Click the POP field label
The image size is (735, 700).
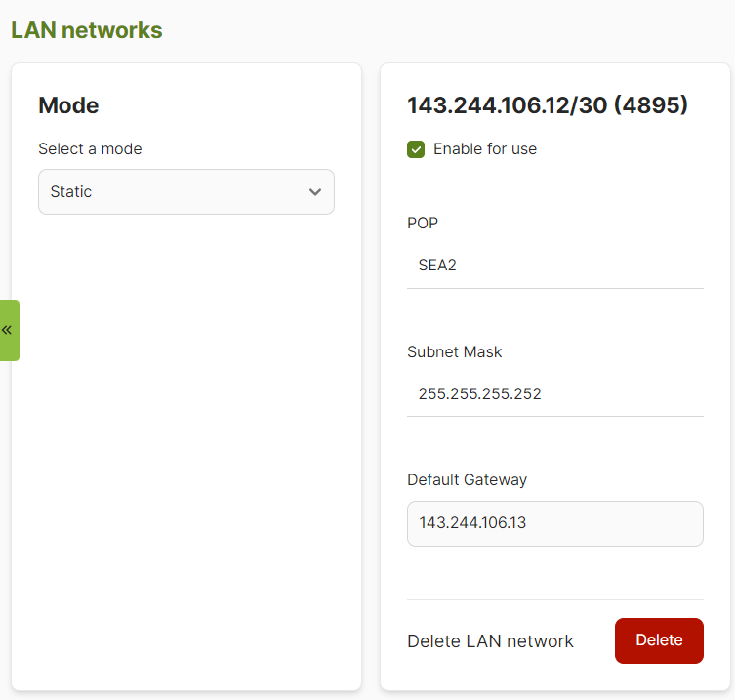(423, 223)
